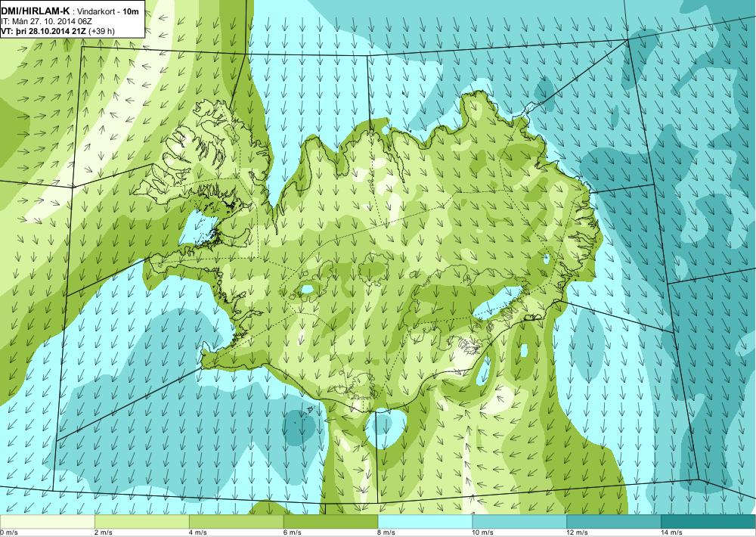
Task: Click the 0 m/s legend label
Action: click(x=9, y=532)
